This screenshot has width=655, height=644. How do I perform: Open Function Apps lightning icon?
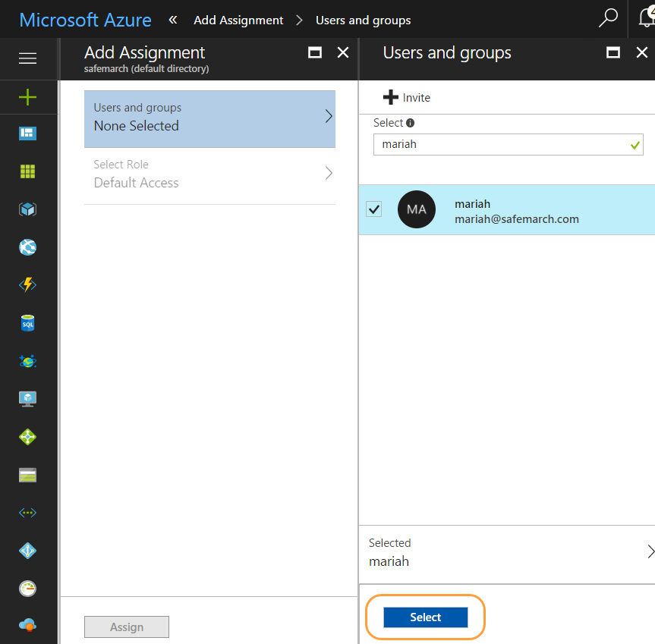point(27,285)
